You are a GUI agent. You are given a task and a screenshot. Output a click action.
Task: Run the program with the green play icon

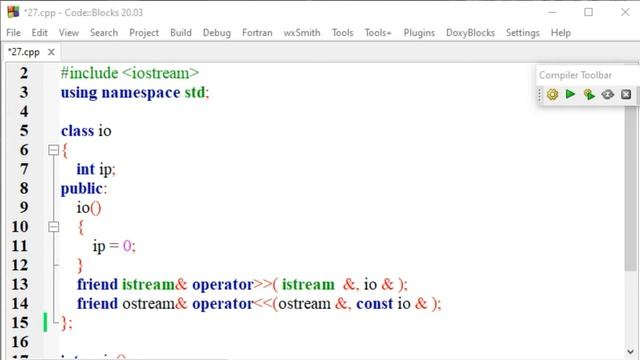(x=570, y=94)
